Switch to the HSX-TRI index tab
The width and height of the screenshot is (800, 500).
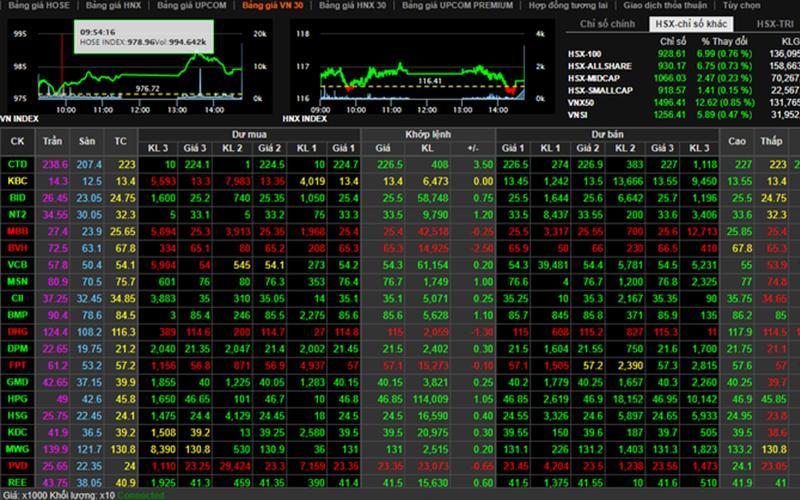[775, 24]
